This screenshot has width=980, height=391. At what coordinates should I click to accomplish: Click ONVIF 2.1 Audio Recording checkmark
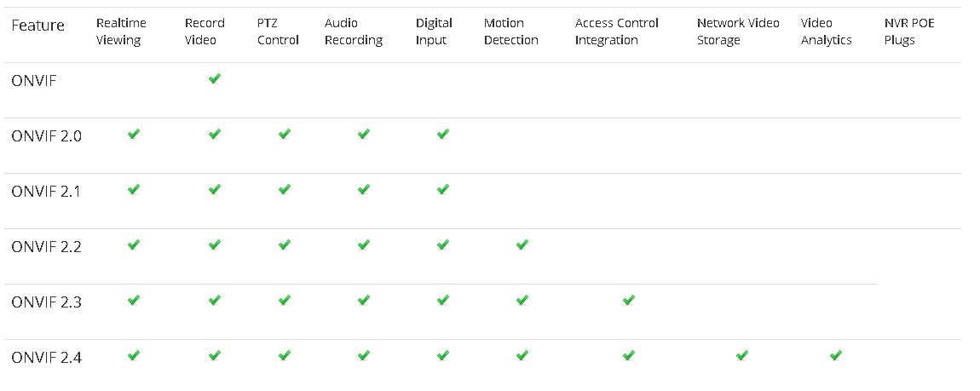tap(364, 189)
